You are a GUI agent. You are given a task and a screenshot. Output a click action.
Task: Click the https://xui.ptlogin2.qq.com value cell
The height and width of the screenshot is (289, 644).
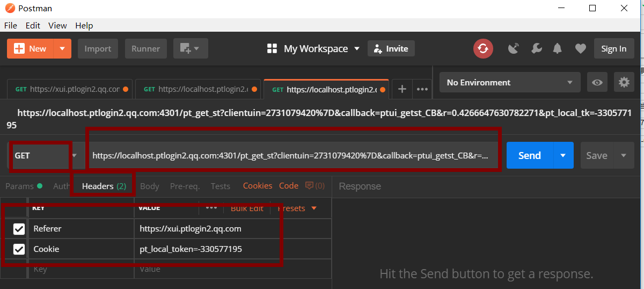pyautogui.click(x=232, y=229)
